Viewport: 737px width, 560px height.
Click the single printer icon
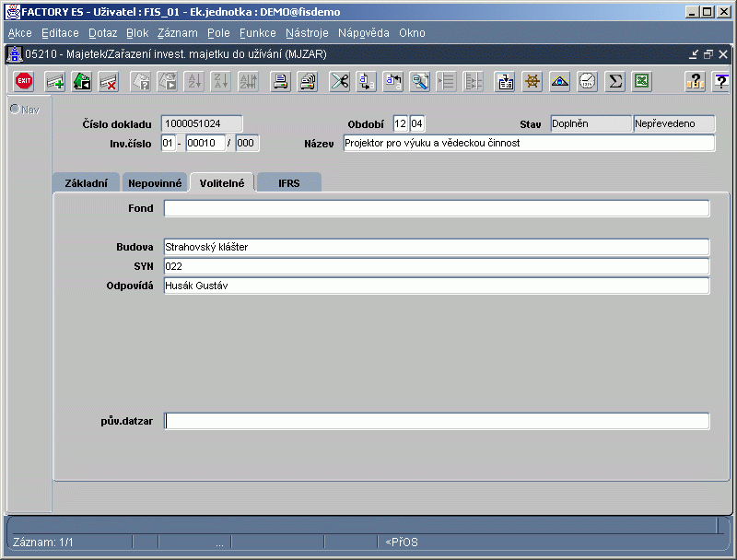(281, 81)
